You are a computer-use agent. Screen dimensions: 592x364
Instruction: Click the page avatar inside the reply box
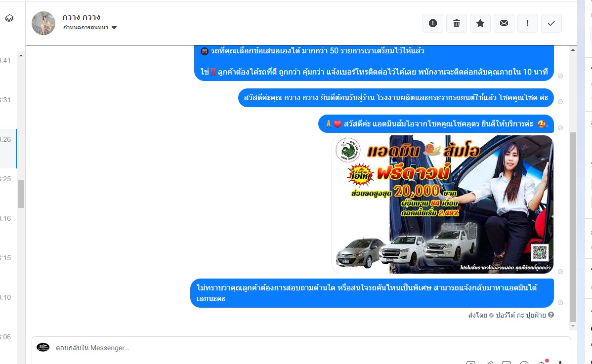(x=43, y=347)
